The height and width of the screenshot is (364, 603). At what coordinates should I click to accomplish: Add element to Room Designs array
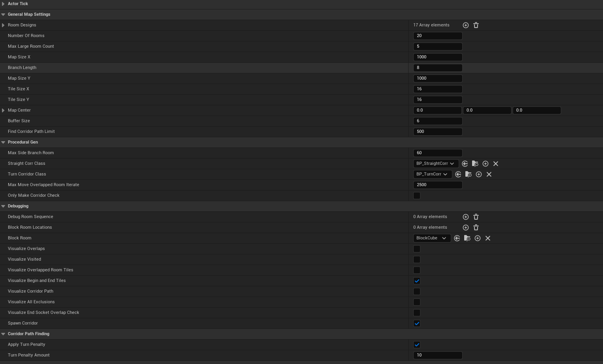click(x=466, y=25)
